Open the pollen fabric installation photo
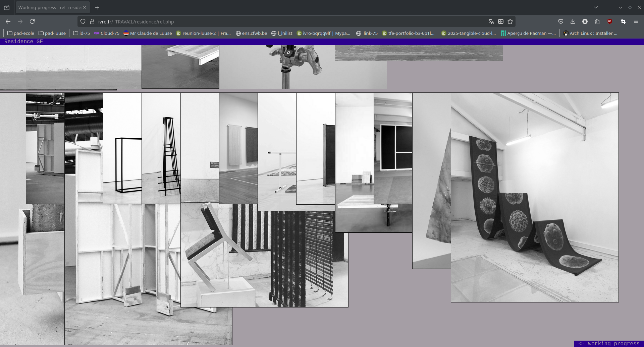The image size is (644, 347). [x=534, y=198]
